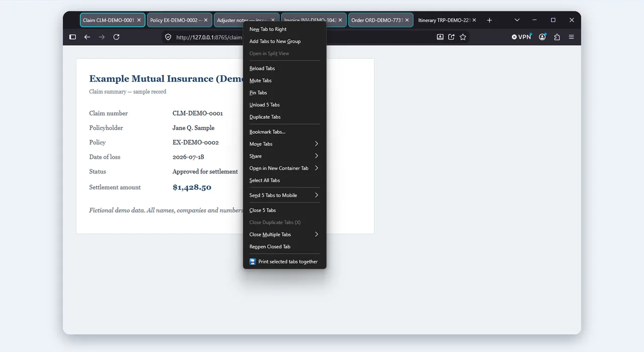Viewport: 644px width, 352px height.
Task: Expand Open in New Container Tab submenu
Action: (x=285, y=168)
